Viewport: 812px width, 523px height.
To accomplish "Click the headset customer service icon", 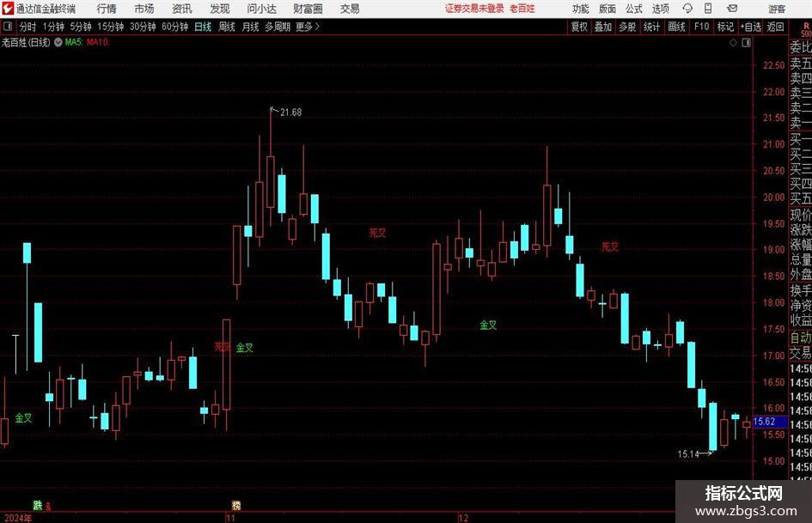I will coord(687,9).
